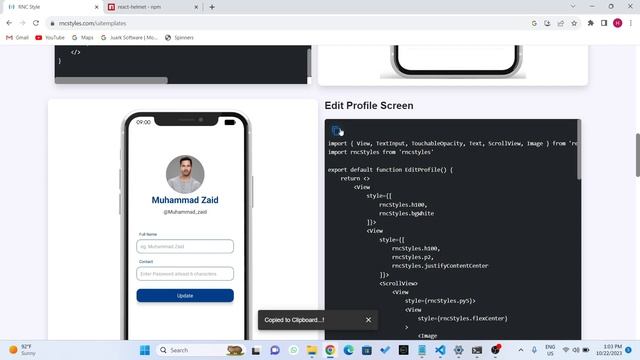Open Visual Studio Code from taskbar
Screen dimensions: 640x360
(440, 350)
